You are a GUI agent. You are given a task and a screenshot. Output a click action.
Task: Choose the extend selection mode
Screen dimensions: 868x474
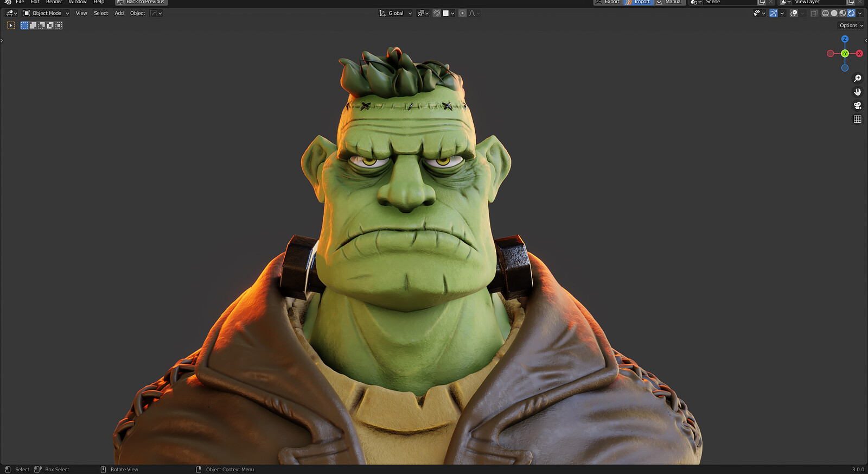click(x=33, y=26)
